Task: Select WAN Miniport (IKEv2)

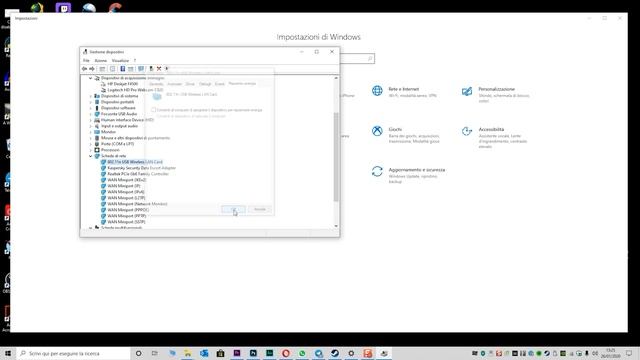Action: (x=127, y=180)
